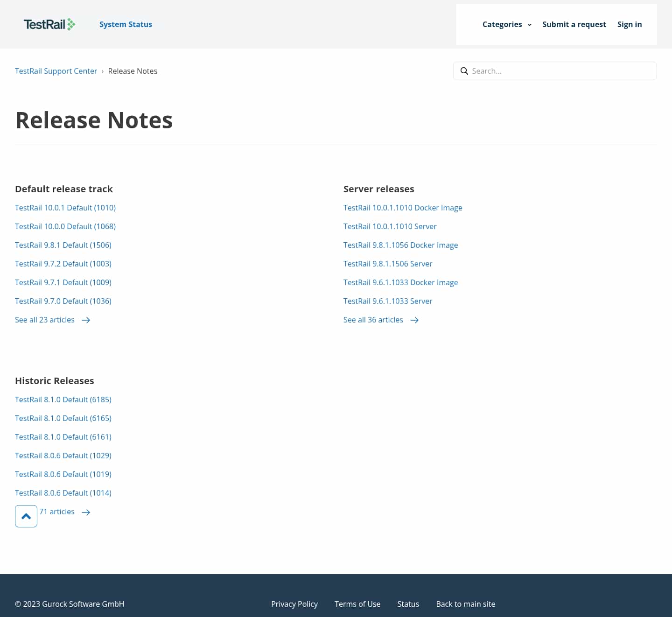Collapse the Historic Releases article list

[26, 516]
